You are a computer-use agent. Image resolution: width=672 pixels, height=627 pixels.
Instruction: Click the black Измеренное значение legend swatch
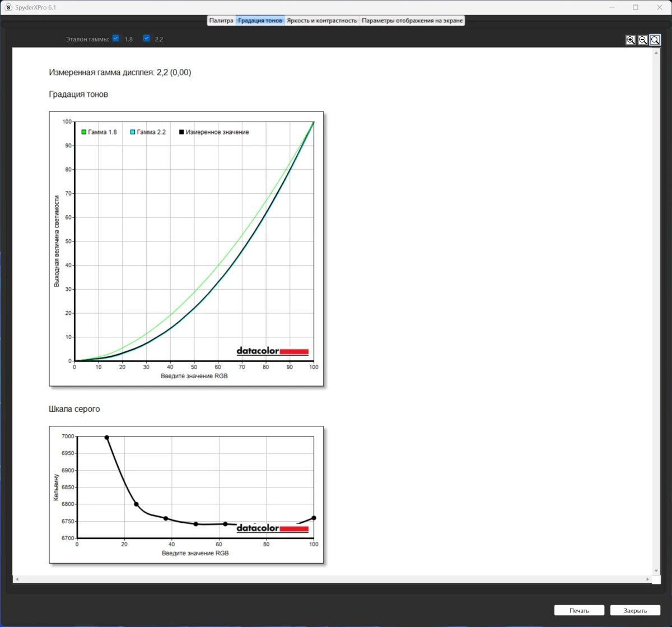[181, 132]
